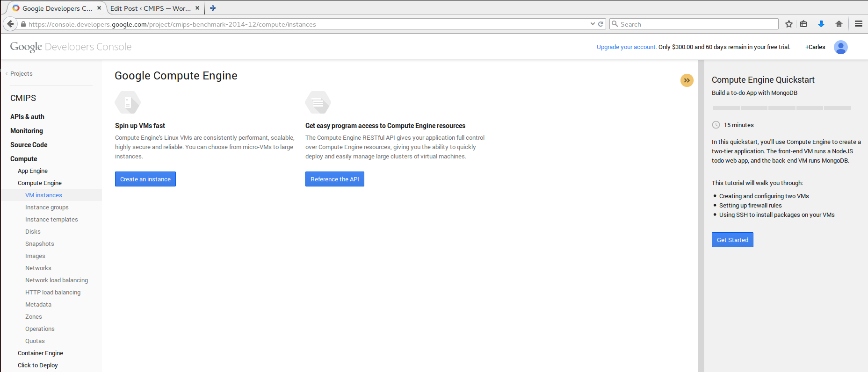This screenshot has height=372, width=868.
Task: Click the reload page icon in address bar
Action: (601, 24)
